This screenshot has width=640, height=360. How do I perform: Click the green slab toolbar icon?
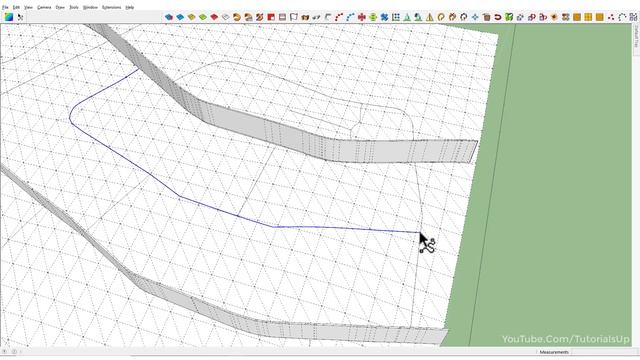click(x=203, y=17)
